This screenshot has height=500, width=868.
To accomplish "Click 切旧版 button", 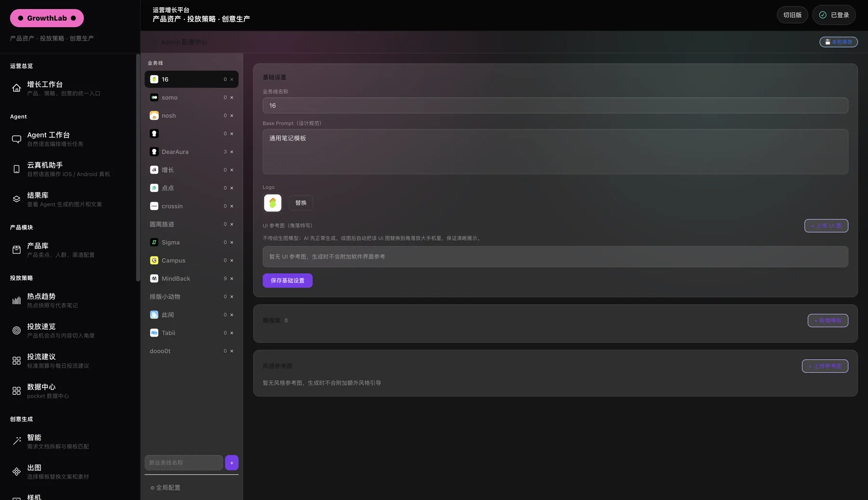I will (792, 15).
